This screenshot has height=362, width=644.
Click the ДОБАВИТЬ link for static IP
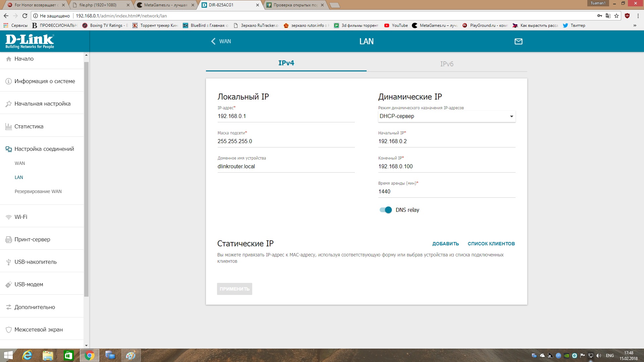click(445, 244)
